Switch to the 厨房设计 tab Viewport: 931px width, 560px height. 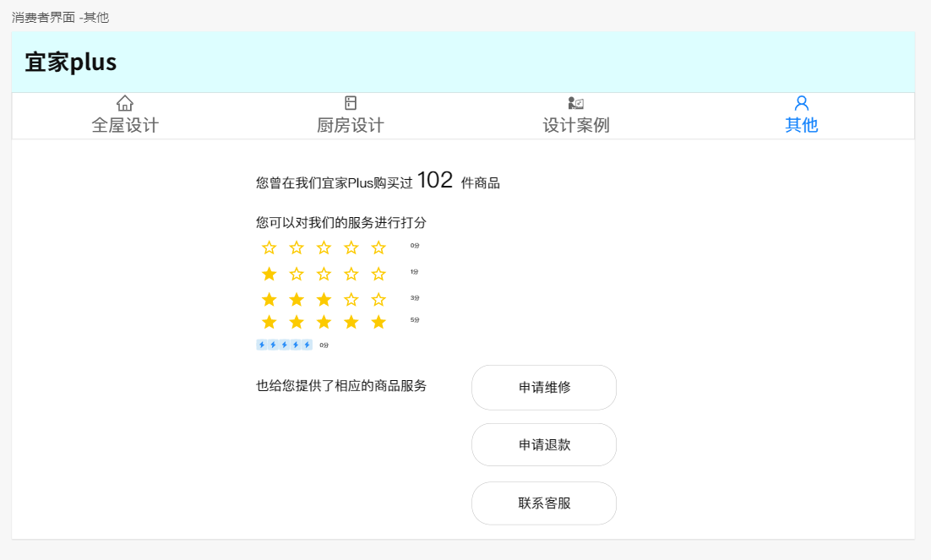351,115
